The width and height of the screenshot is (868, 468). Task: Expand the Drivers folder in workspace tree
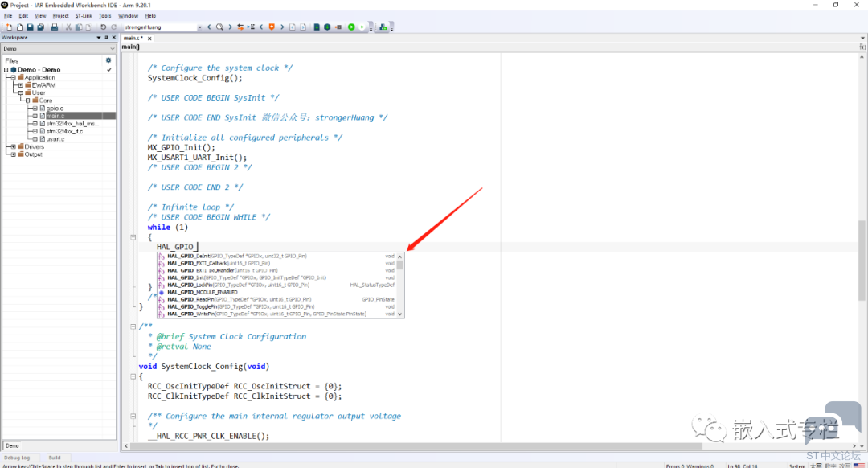coord(12,146)
